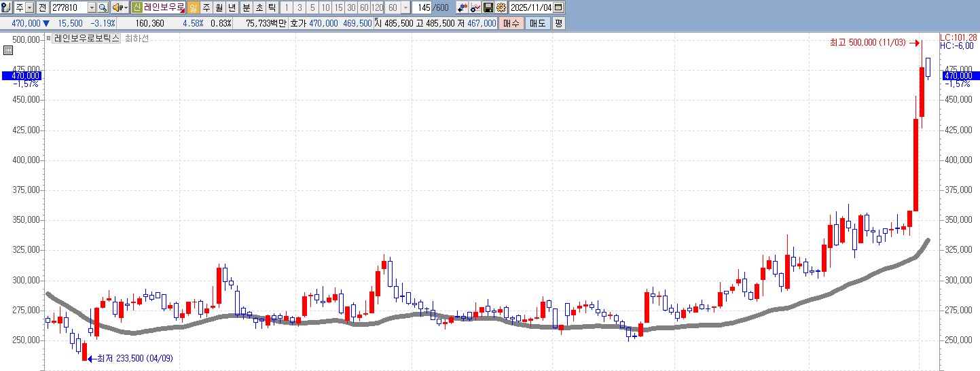Click the 최하선 indicator legend label
Image resolution: width=980 pixels, height=371 pixels.
click(x=137, y=39)
